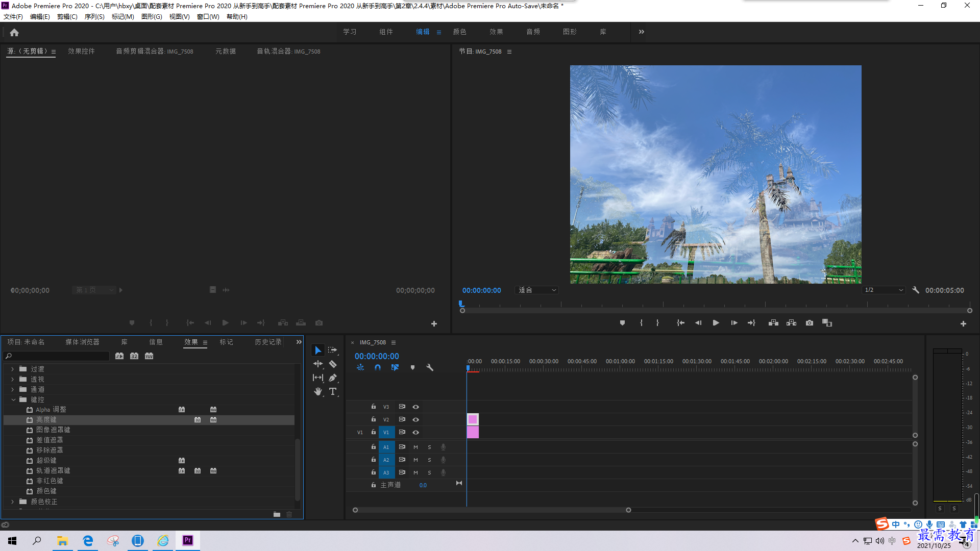Expand the 通道 effects folder
The width and height of the screenshot is (980, 551).
(13, 389)
